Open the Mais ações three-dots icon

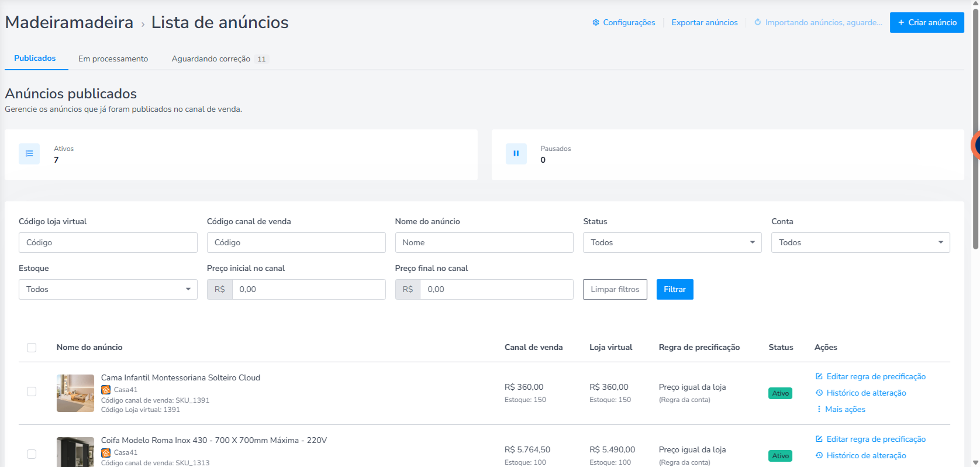click(819, 409)
